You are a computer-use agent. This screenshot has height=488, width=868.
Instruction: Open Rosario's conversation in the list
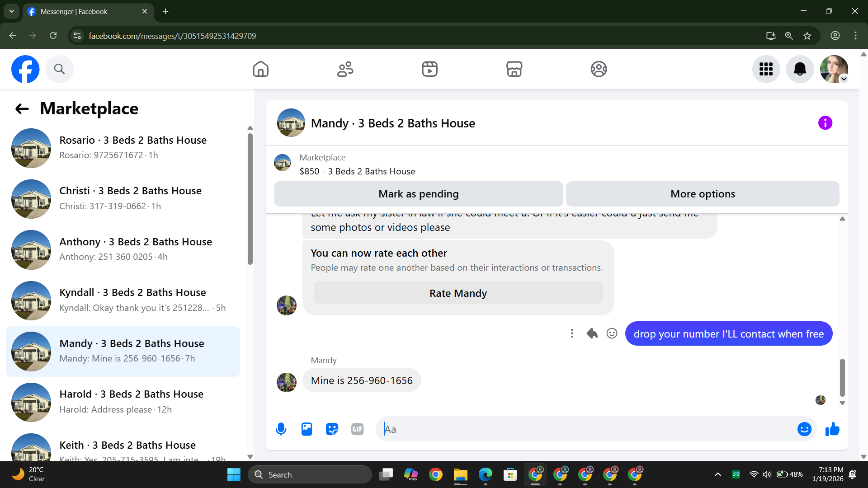123,148
